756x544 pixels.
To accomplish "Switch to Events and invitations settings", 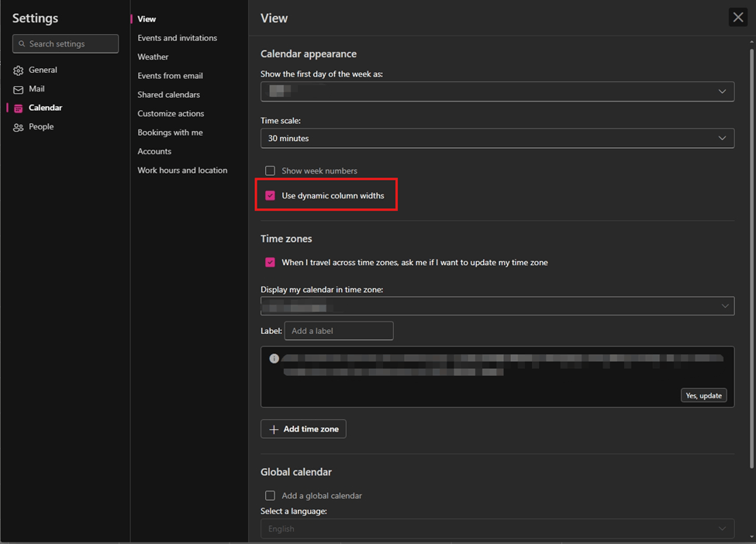I will click(178, 37).
